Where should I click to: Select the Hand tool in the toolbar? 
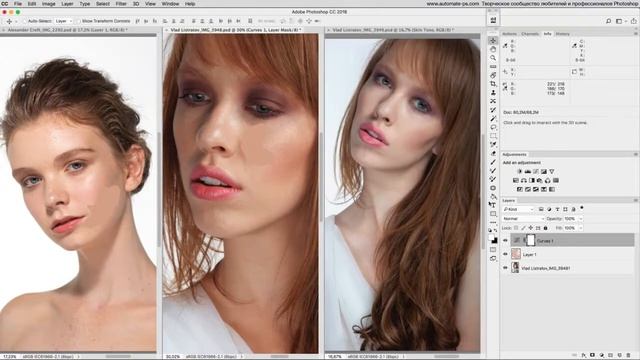pos(493,49)
